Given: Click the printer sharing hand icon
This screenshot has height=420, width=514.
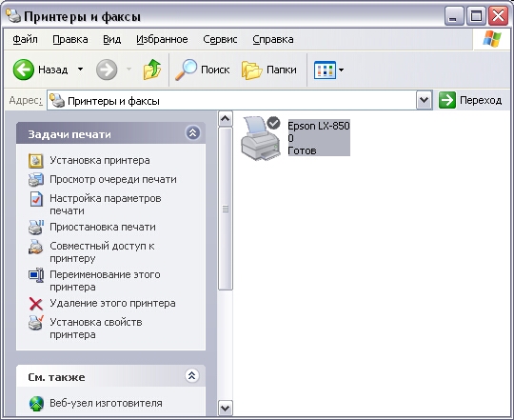Looking at the screenshot, I should (x=36, y=247).
